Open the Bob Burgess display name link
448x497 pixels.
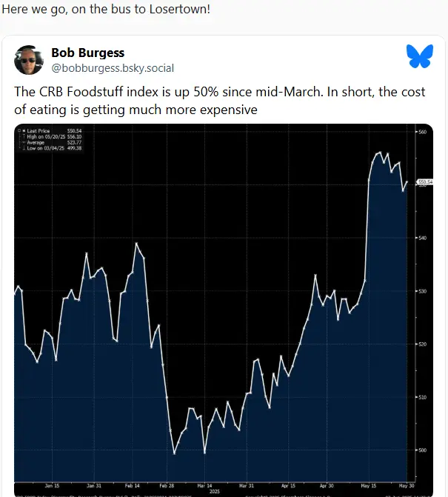tap(87, 53)
